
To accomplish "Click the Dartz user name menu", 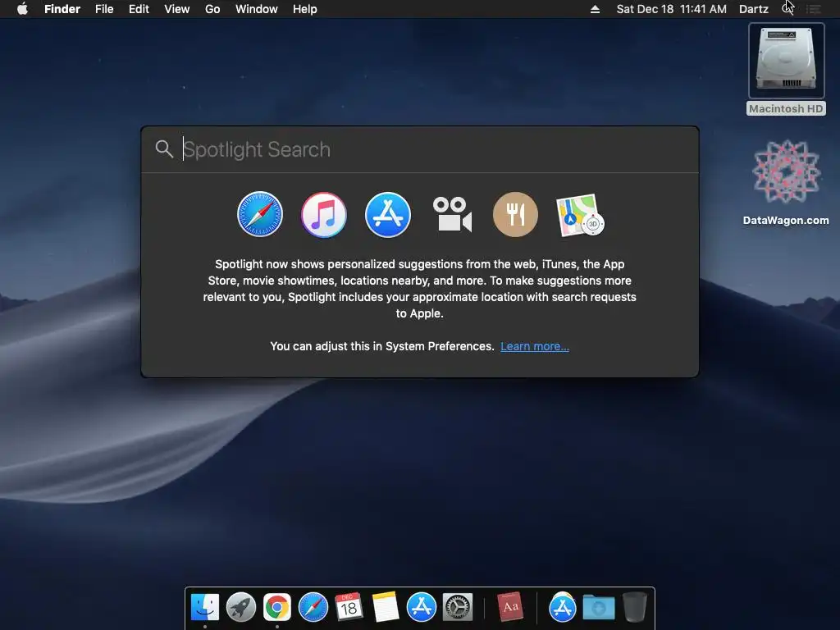I will (754, 9).
